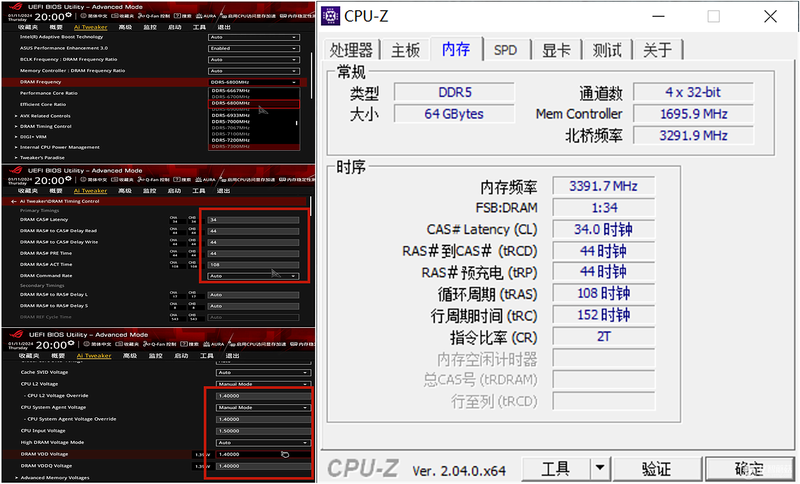Open the CPU-Z 显卡 tab
The height and width of the screenshot is (484, 800).
(x=556, y=50)
